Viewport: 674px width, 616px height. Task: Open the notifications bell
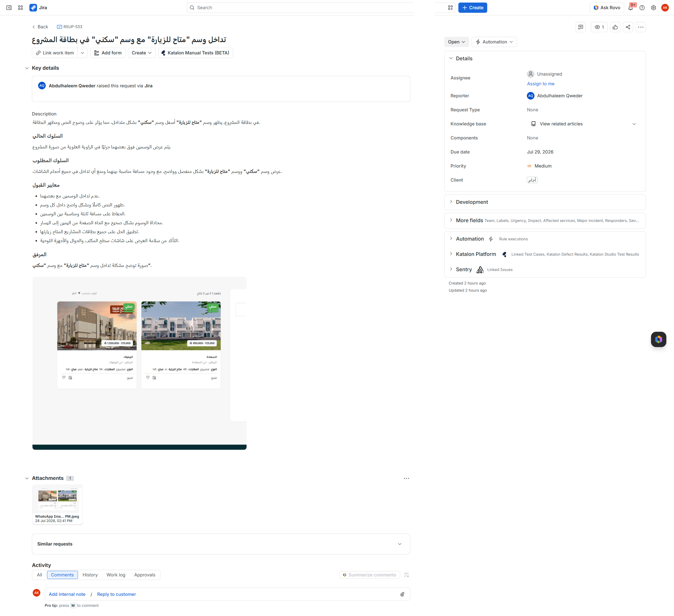point(631,8)
